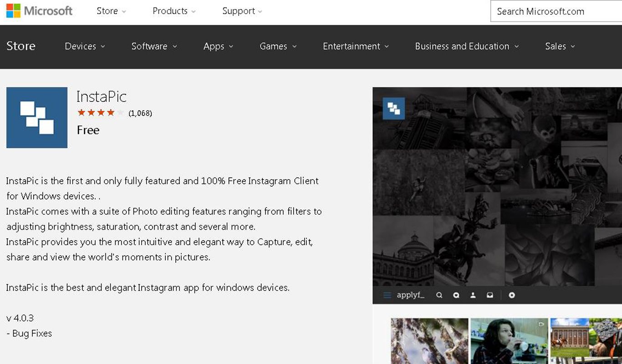This screenshot has width=622, height=364.
Task: Expand the Support dropdown menu
Action: coord(242,11)
